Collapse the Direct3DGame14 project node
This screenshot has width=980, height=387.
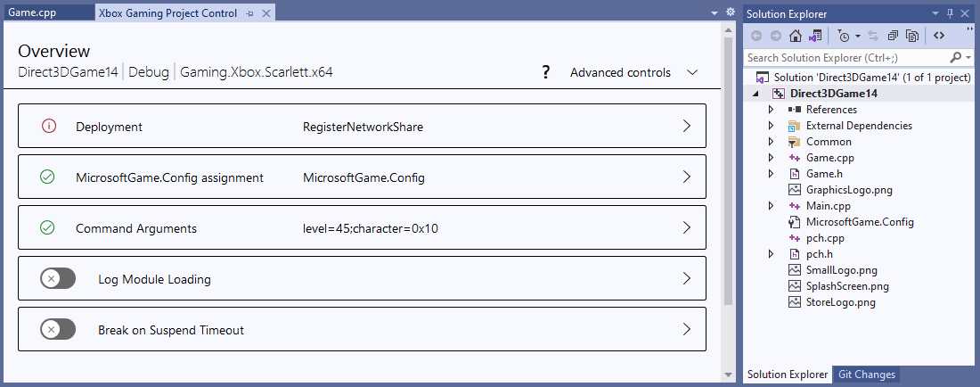[x=757, y=94]
